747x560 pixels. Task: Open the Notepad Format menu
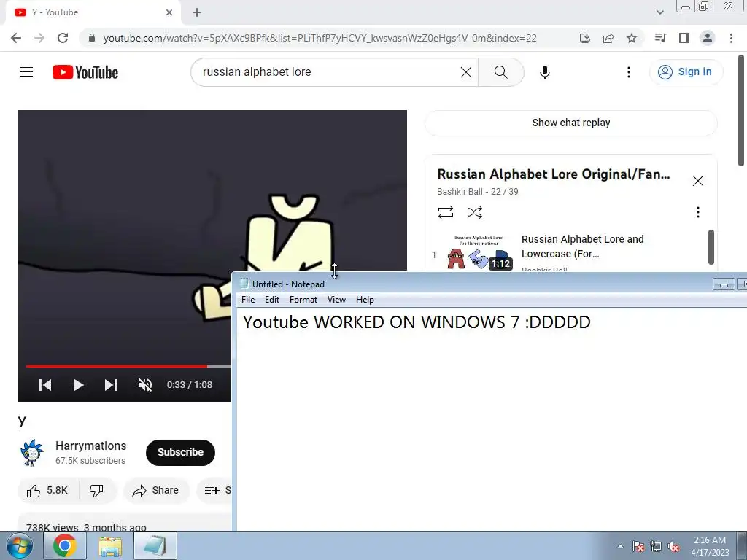303,300
